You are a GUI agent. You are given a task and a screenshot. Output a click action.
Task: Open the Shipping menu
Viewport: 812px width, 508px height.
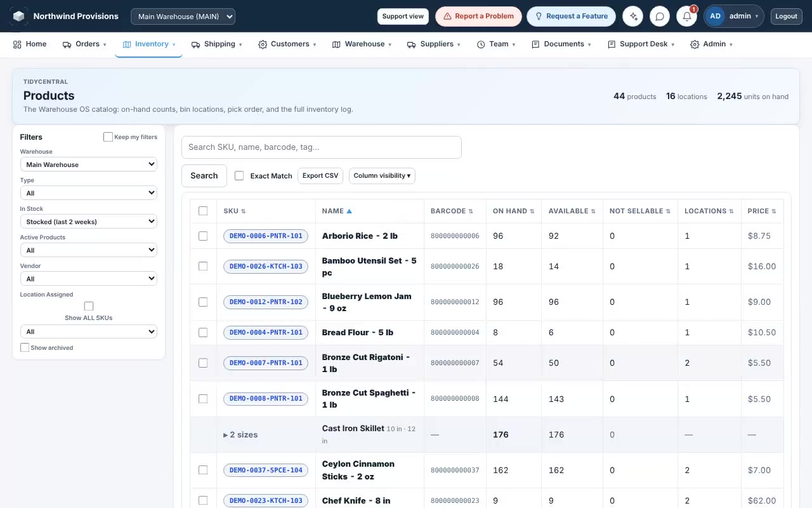coord(218,44)
